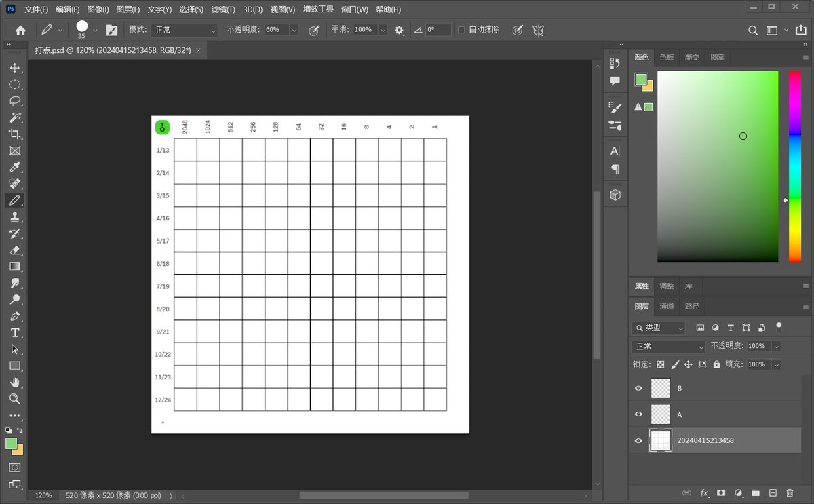Select the Eraser tool
This screenshot has height=504, width=814.
click(14, 250)
